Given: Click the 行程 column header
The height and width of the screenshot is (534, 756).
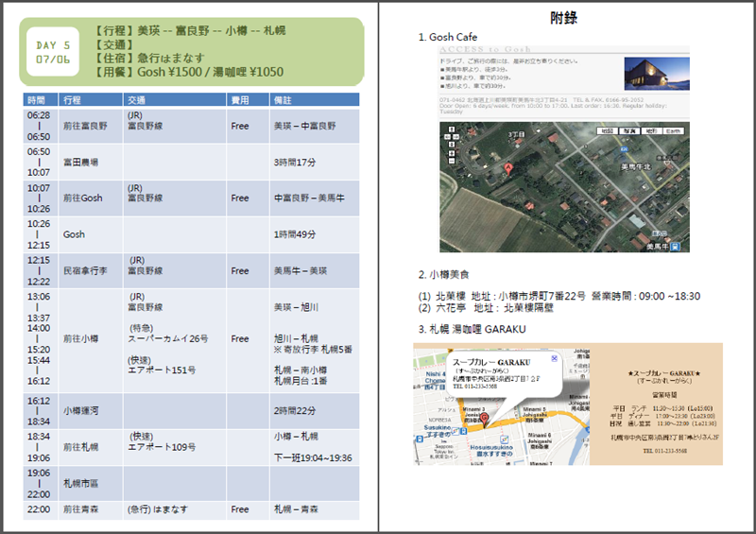Looking at the screenshot, I should tap(91, 100).
